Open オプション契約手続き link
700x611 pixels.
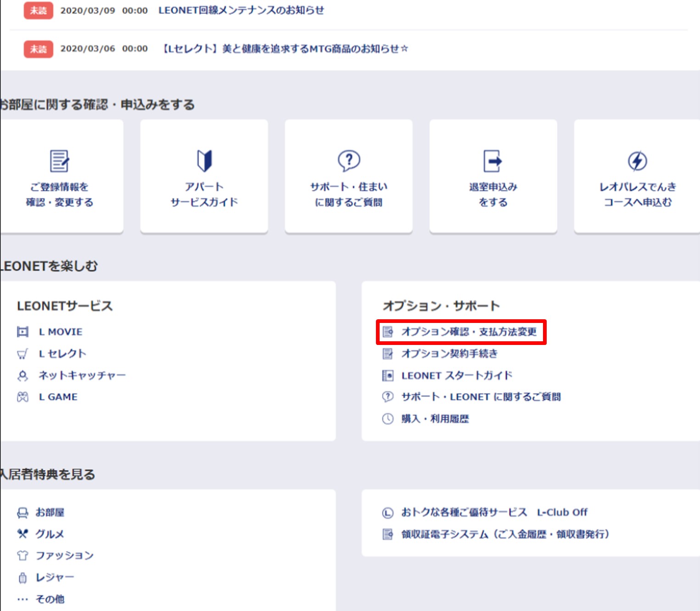(449, 354)
